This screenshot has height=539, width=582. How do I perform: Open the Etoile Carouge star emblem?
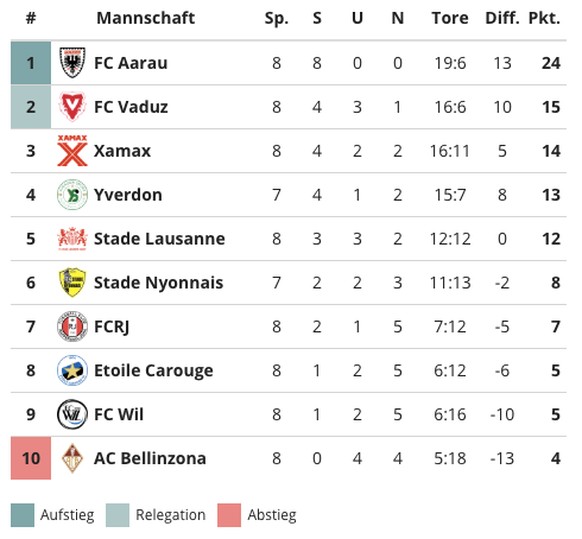click(x=72, y=370)
